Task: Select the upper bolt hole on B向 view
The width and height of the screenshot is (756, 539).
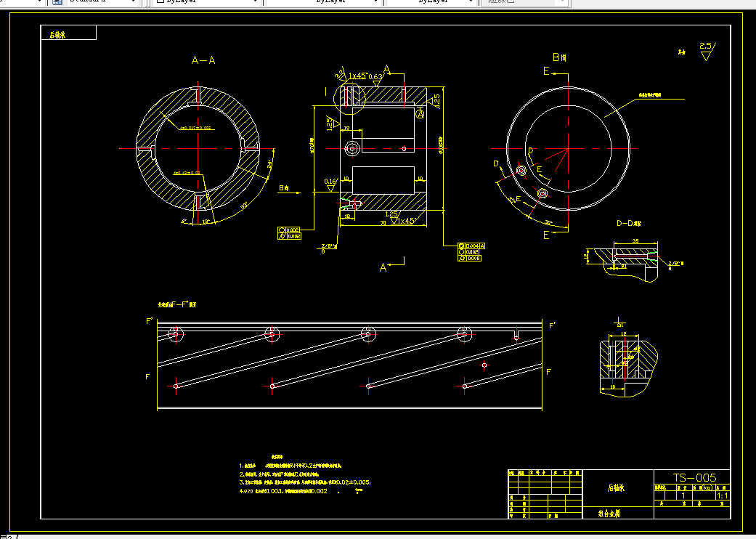Action: pyautogui.click(x=521, y=171)
